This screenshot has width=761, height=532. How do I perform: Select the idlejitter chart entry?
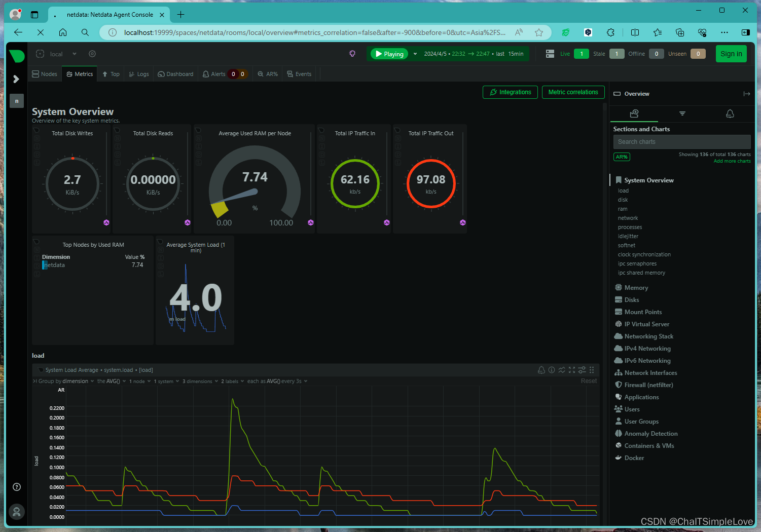click(x=628, y=236)
